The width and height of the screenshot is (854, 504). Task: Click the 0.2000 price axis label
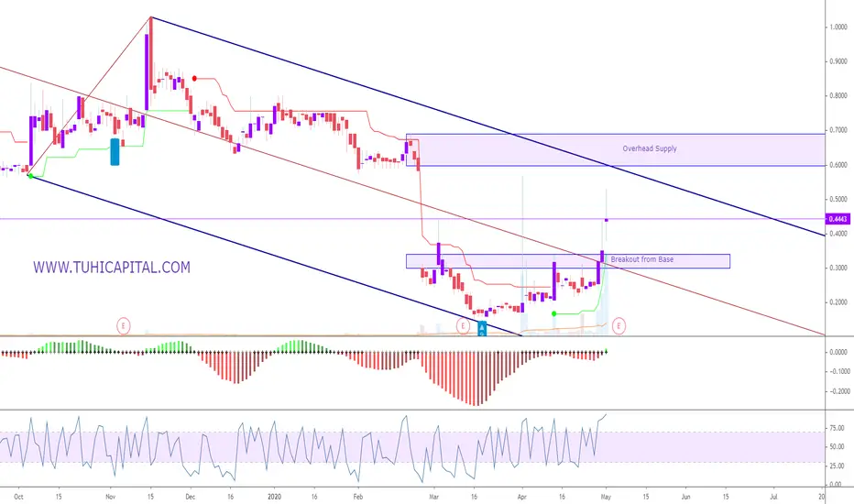838,302
